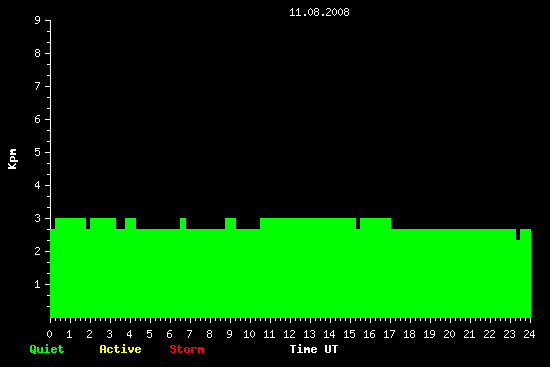This screenshot has height=367, width=550.
Task: Click the 21 hour tick label
Action: click(x=469, y=334)
